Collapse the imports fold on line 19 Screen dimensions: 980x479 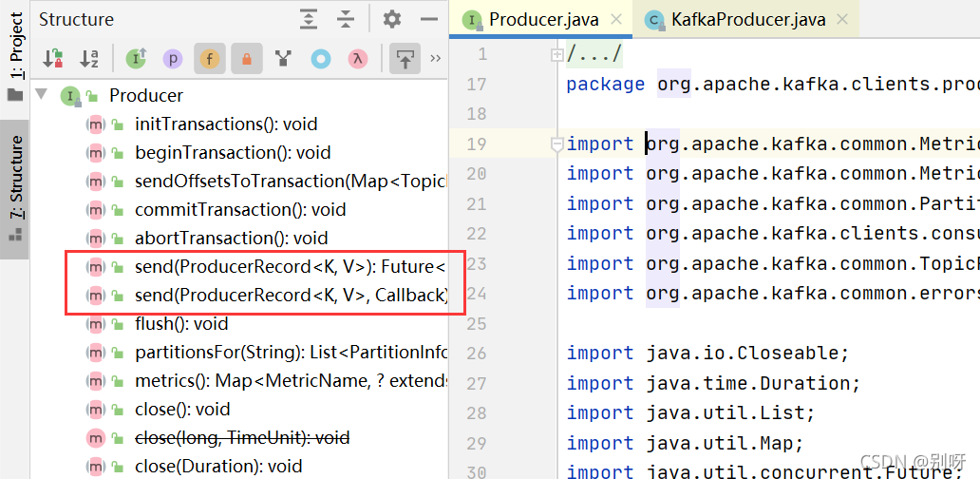(x=556, y=144)
